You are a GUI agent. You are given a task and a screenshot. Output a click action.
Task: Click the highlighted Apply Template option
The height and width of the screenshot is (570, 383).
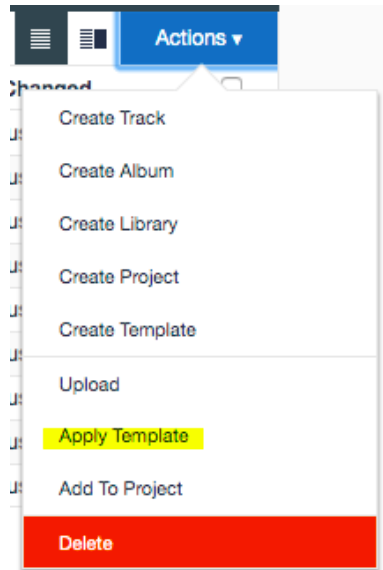click(x=123, y=436)
